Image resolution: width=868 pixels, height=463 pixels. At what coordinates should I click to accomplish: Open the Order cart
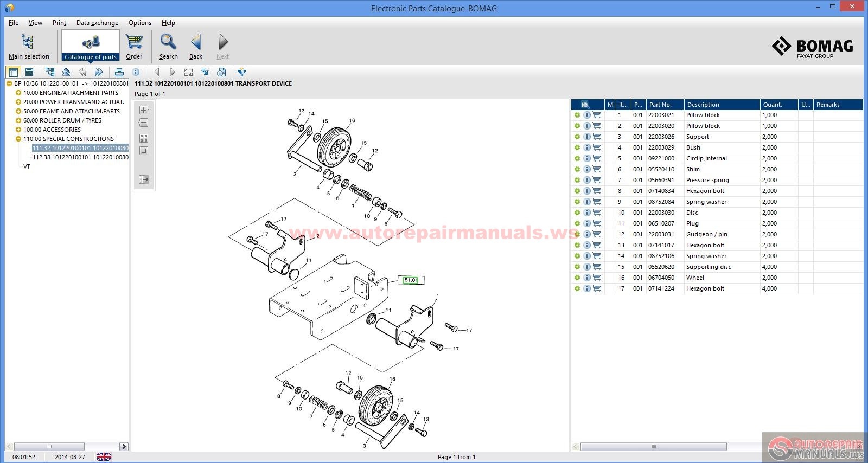(x=134, y=46)
